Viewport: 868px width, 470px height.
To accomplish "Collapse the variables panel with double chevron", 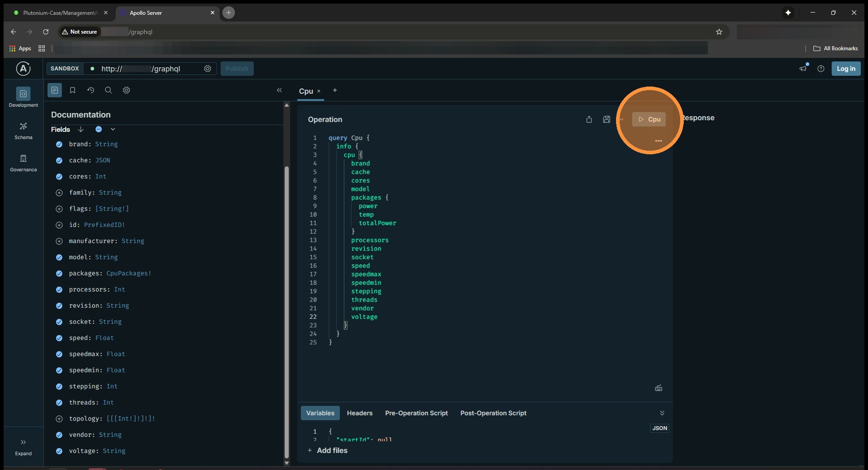I will click(x=662, y=413).
